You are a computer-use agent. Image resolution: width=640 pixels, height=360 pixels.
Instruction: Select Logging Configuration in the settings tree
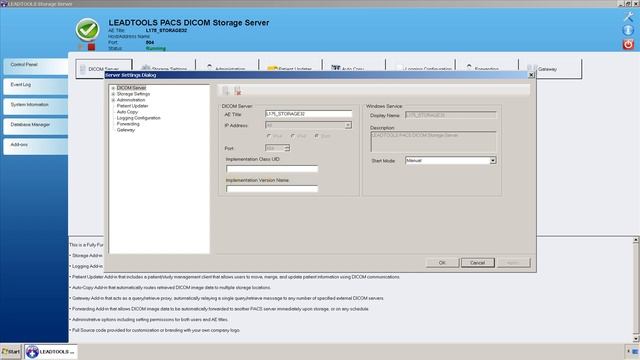pyautogui.click(x=139, y=118)
